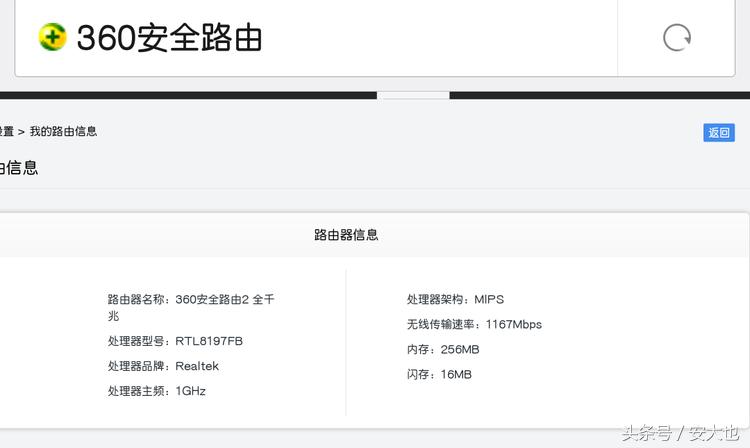Screen dimensions: 750x448
Task: Click the blue 返回 button
Action: click(718, 132)
